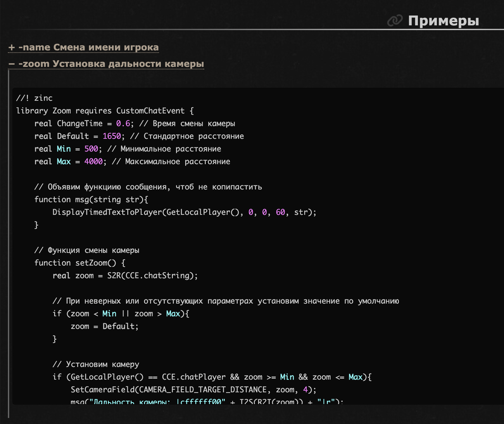
Task: Click the chain link icon beside Примеры
Action: point(395,21)
